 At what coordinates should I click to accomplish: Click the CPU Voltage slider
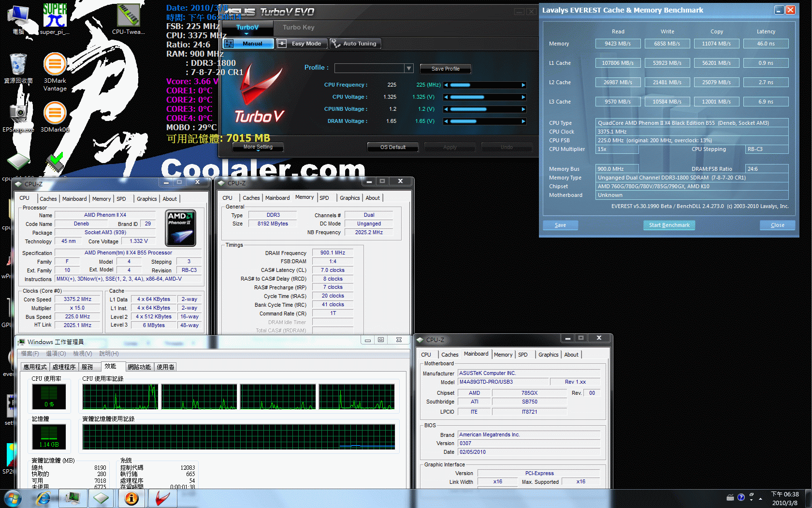(x=484, y=97)
